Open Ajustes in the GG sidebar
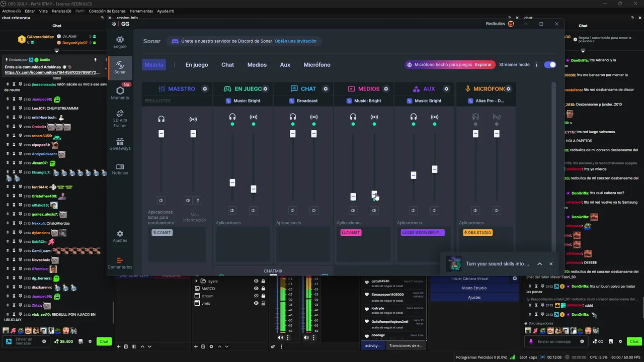 pyautogui.click(x=120, y=236)
